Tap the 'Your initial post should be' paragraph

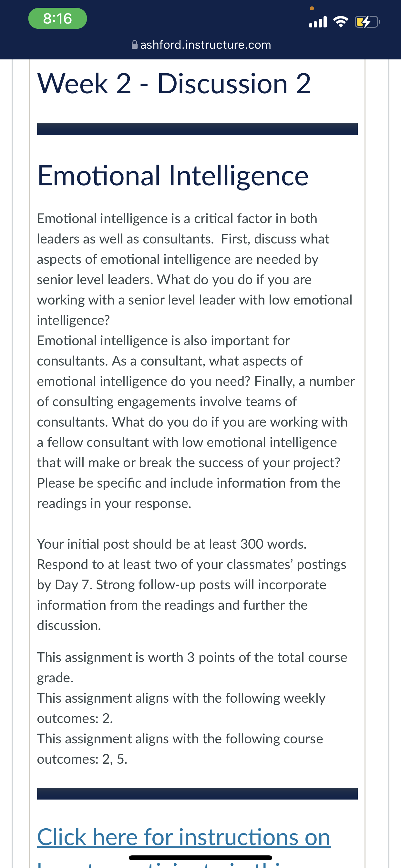point(192,584)
